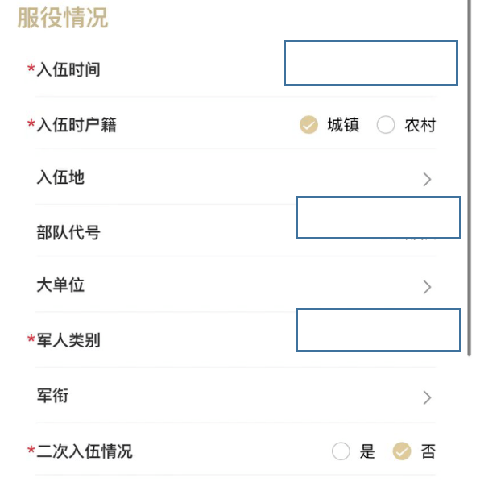
Task: Click the 入伍时户籍 field label
Action: tap(76, 125)
